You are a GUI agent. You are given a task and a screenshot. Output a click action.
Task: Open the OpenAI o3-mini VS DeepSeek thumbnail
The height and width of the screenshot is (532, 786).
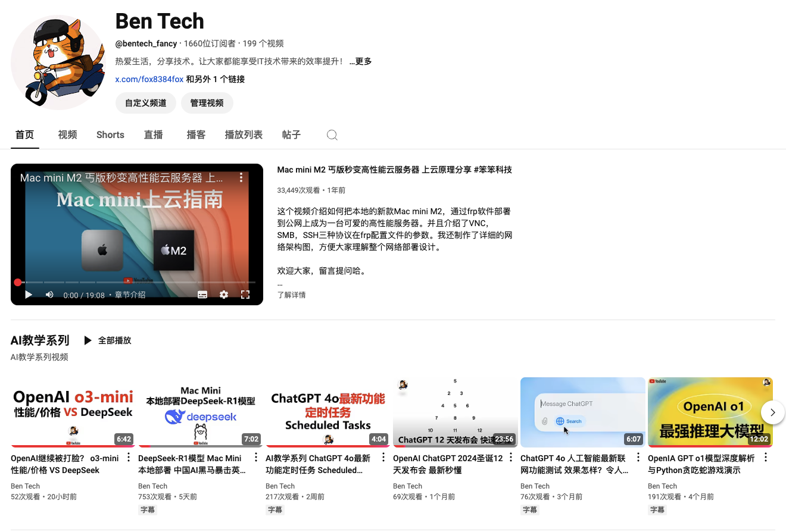pyautogui.click(x=72, y=412)
